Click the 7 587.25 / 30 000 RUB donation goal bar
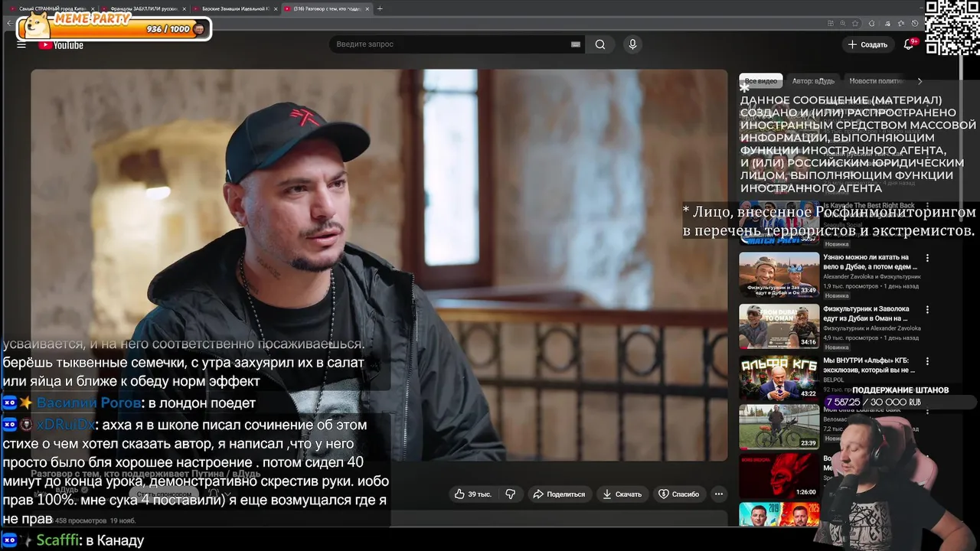980x551 pixels. (x=901, y=402)
